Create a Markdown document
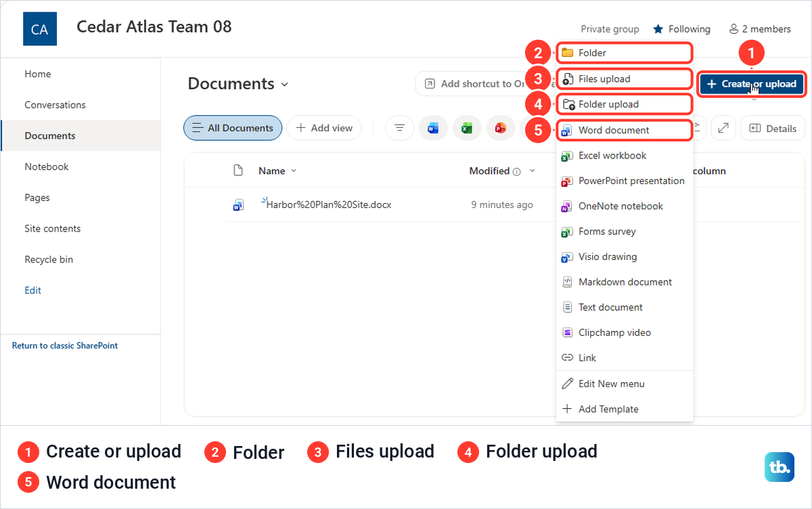The width and height of the screenshot is (812, 509). pyautogui.click(x=625, y=282)
